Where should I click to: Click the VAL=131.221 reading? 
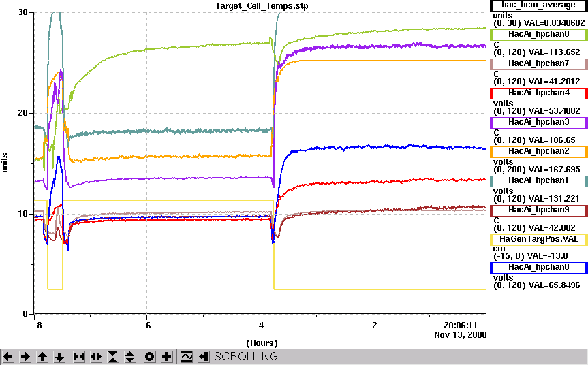tap(554, 198)
